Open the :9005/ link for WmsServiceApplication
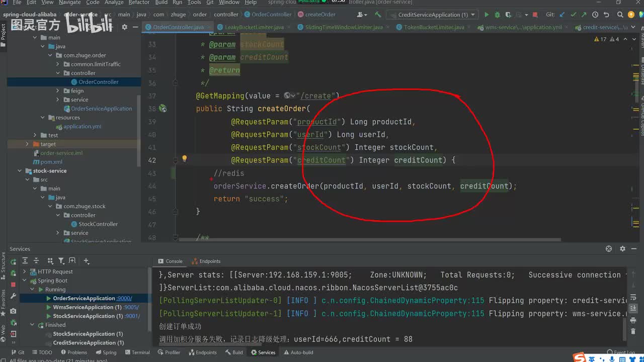This screenshot has width=644, height=362. pyautogui.click(x=132, y=307)
